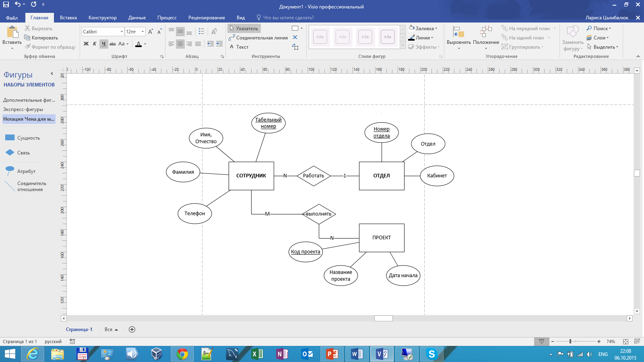Click the connection point X tool
The width and height of the screenshot is (644, 362).
[x=295, y=37]
